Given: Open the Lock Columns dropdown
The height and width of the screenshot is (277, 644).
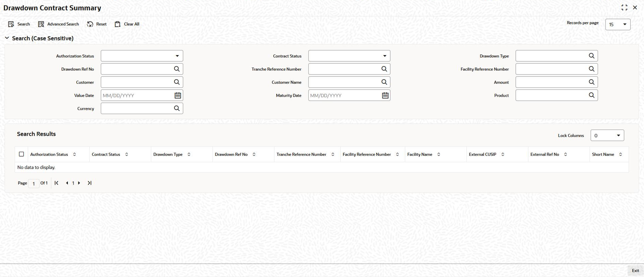Looking at the screenshot, I should tap(607, 135).
